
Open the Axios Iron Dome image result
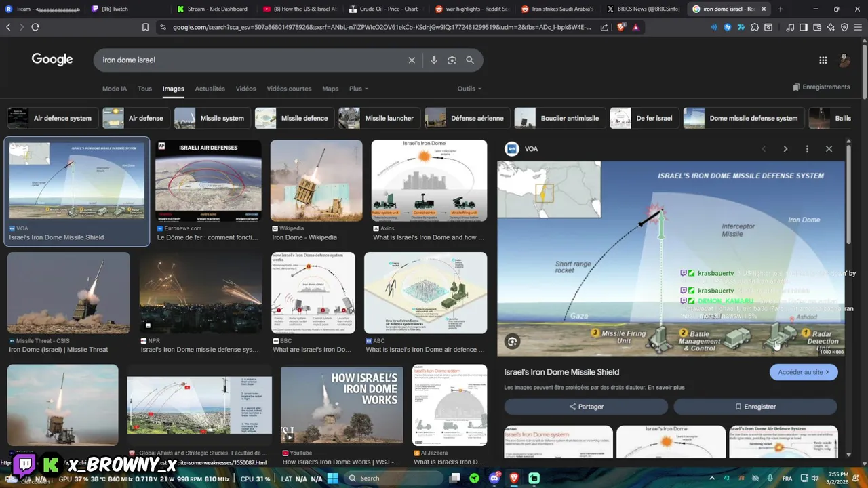pos(429,180)
